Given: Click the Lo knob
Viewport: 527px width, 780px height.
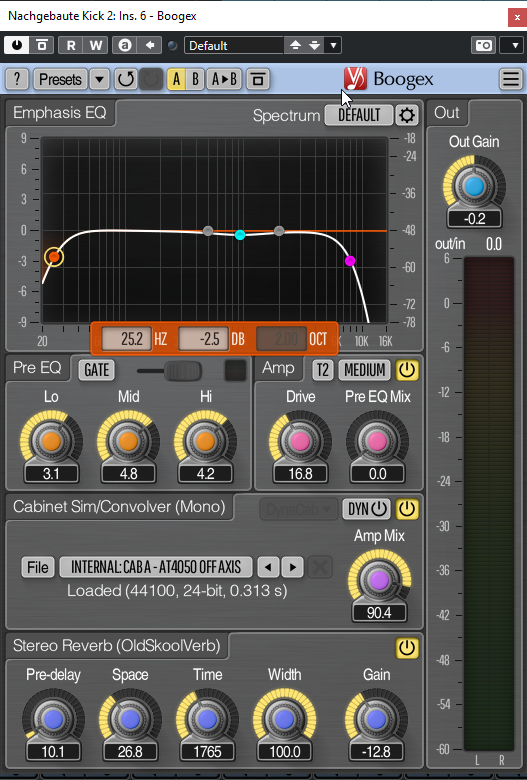Looking at the screenshot, I should [51, 441].
